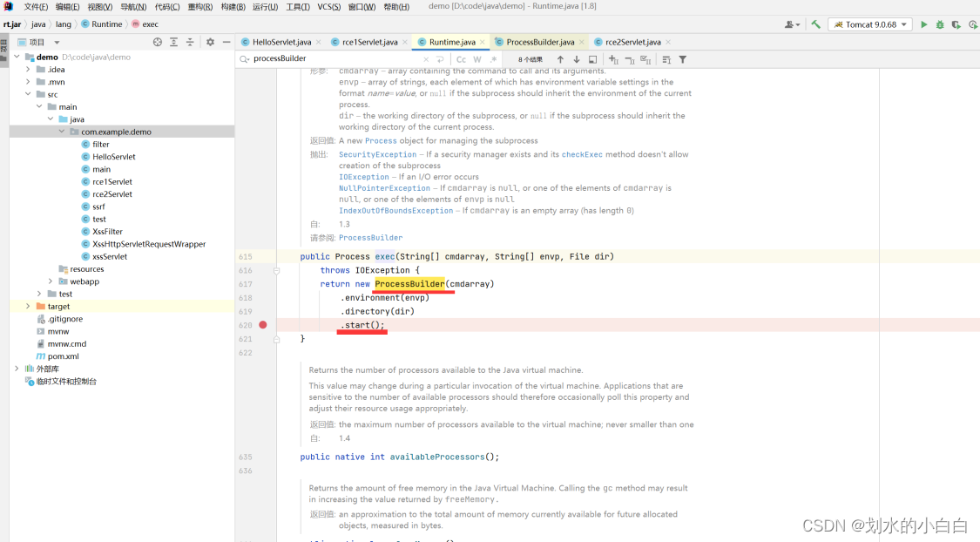
Task: Open the 重构(R) menu
Action: coord(200,7)
